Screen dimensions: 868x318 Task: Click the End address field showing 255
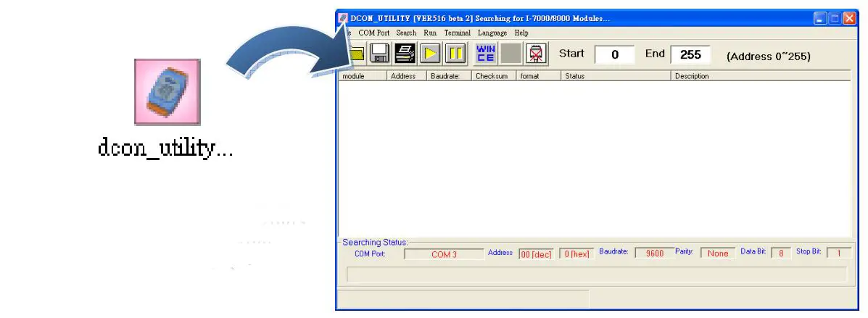[690, 55]
